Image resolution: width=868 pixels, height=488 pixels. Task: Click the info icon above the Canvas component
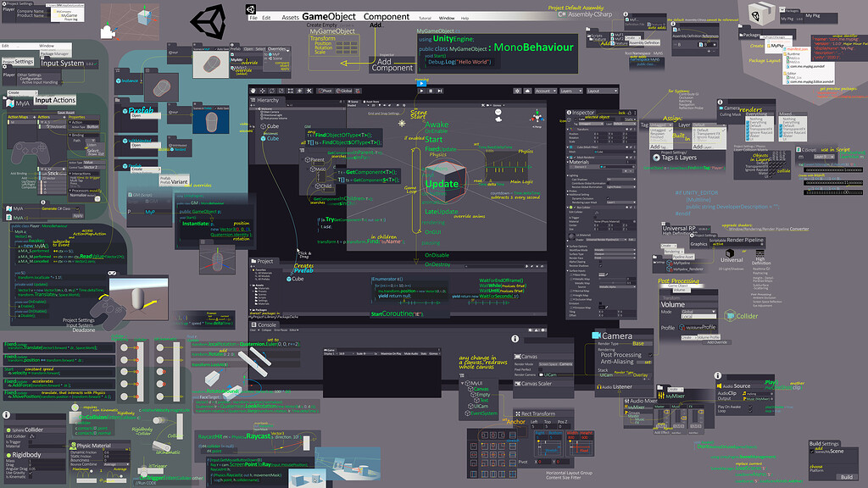pyautogui.click(x=515, y=339)
